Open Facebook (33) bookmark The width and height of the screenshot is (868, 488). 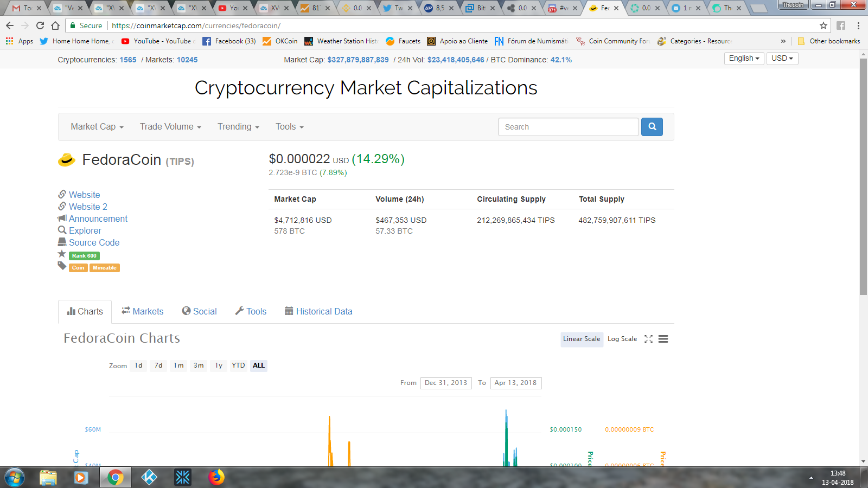coord(229,41)
